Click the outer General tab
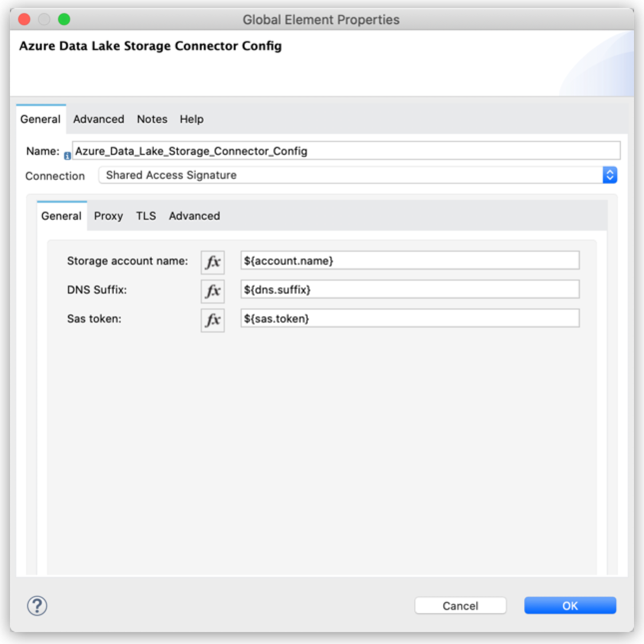This screenshot has width=644, height=644. click(x=40, y=119)
